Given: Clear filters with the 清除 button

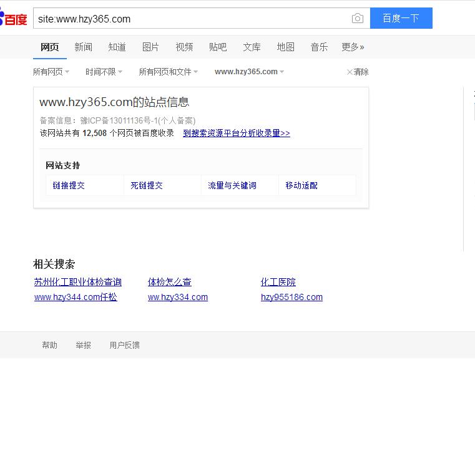Looking at the screenshot, I should (x=358, y=72).
